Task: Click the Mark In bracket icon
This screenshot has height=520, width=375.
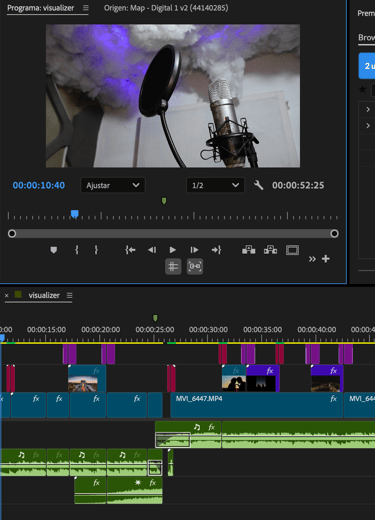Action: pyautogui.click(x=77, y=250)
